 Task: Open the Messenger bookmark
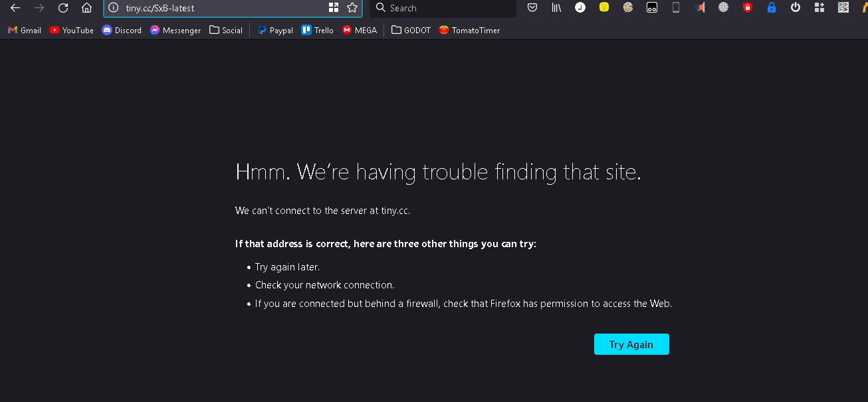[175, 30]
